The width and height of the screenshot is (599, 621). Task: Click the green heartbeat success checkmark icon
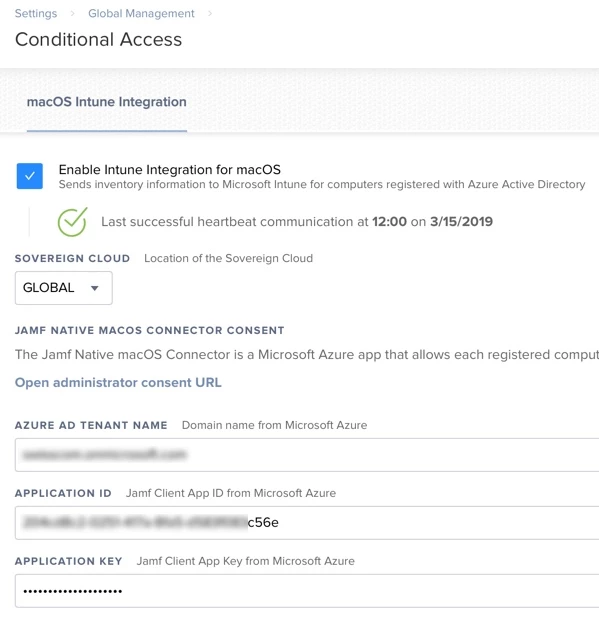[72, 222]
